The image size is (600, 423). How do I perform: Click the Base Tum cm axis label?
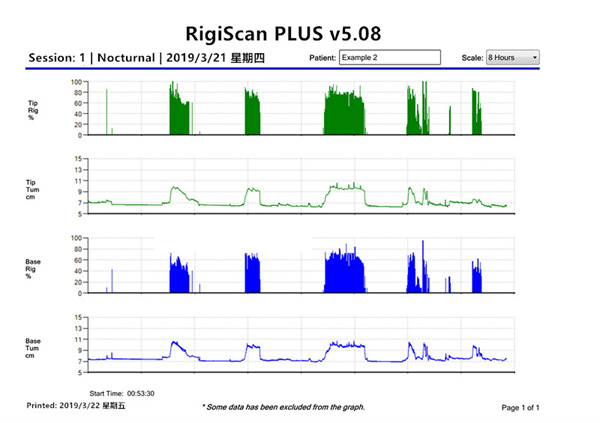34,347
